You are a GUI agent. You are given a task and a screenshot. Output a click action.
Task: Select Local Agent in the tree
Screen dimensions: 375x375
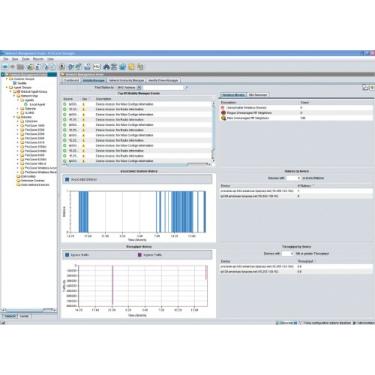click(x=37, y=104)
